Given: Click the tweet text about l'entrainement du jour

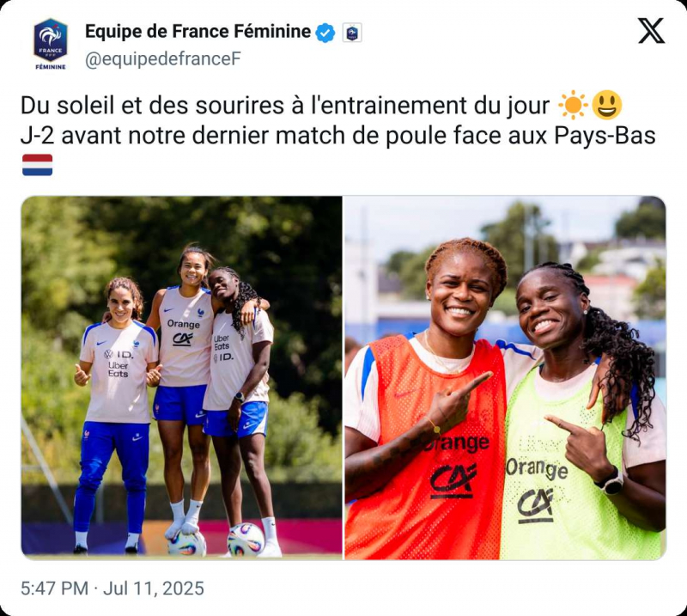Looking at the screenshot, I should (x=285, y=106).
